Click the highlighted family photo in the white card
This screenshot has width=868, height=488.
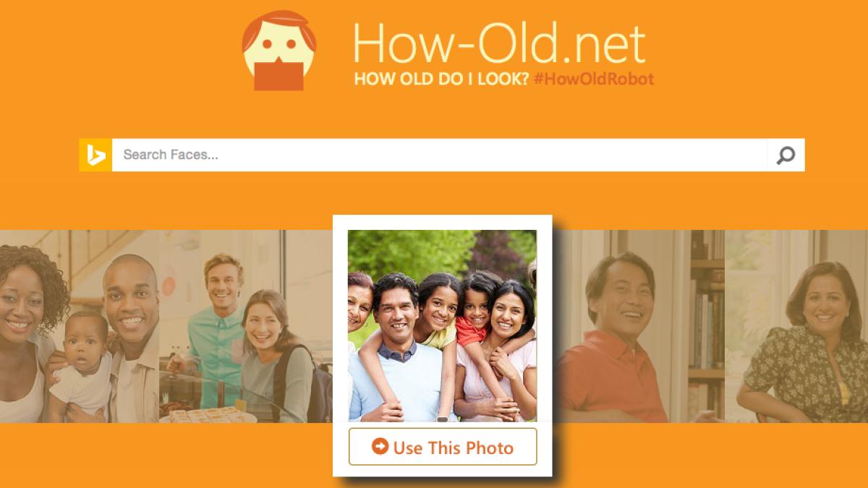pyautogui.click(x=442, y=325)
